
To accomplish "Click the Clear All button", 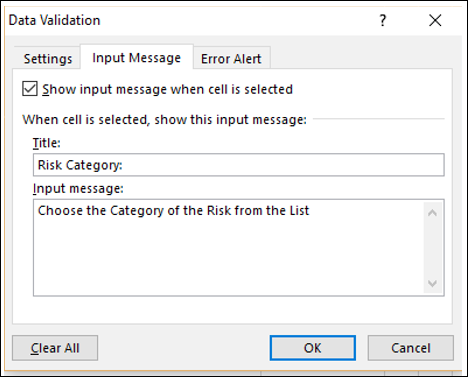I will point(55,348).
